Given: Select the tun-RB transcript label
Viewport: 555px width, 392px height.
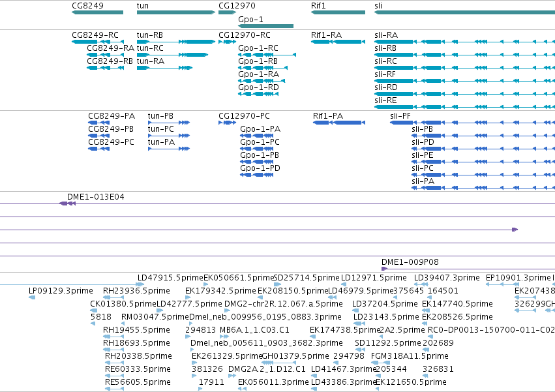Looking at the screenshot, I should click(150, 35).
